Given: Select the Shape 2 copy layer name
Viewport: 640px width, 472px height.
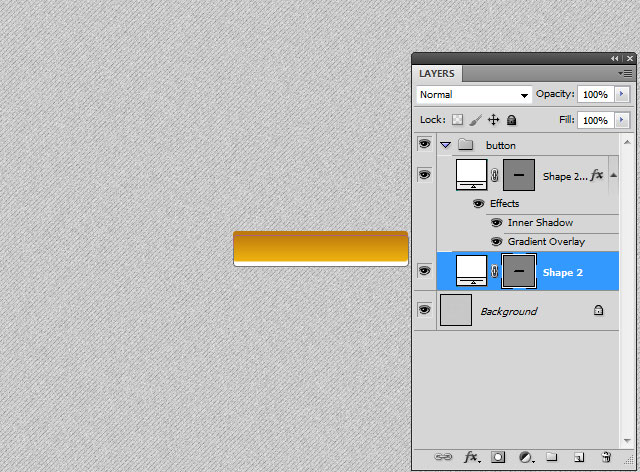Looking at the screenshot, I should click(x=565, y=176).
